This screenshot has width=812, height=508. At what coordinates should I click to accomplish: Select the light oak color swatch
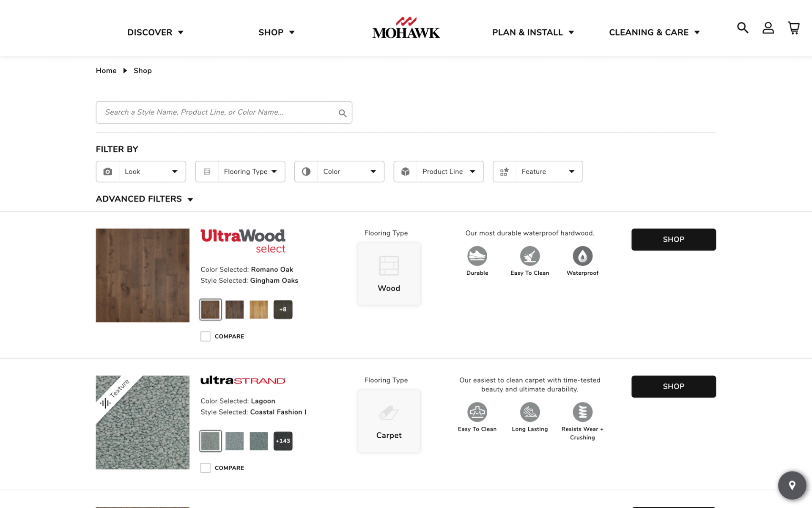pyautogui.click(x=258, y=309)
